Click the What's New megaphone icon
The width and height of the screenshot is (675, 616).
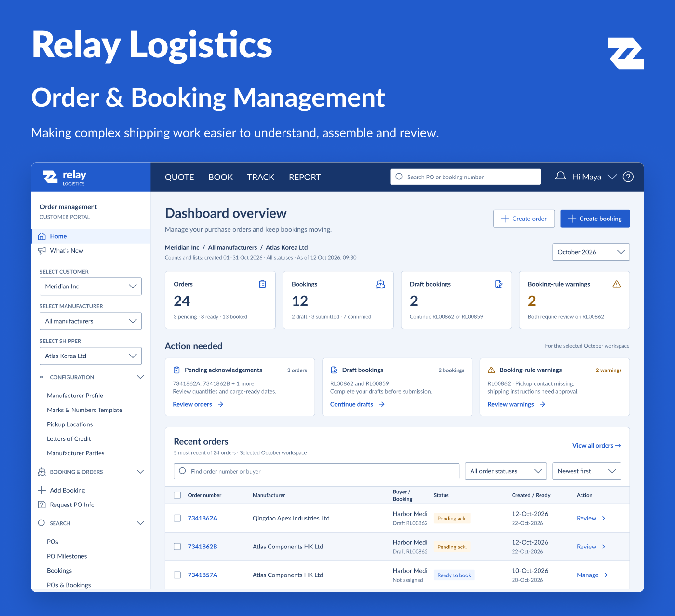click(42, 251)
